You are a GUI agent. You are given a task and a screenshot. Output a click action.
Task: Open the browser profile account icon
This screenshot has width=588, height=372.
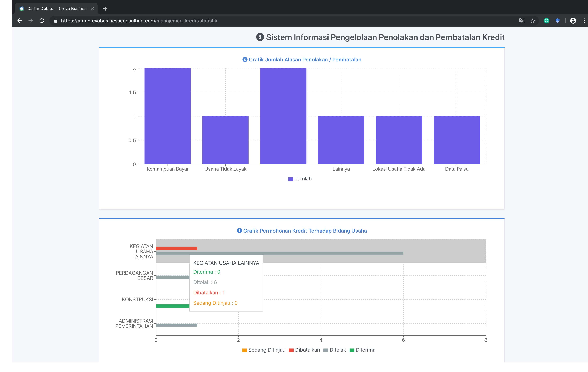573,21
